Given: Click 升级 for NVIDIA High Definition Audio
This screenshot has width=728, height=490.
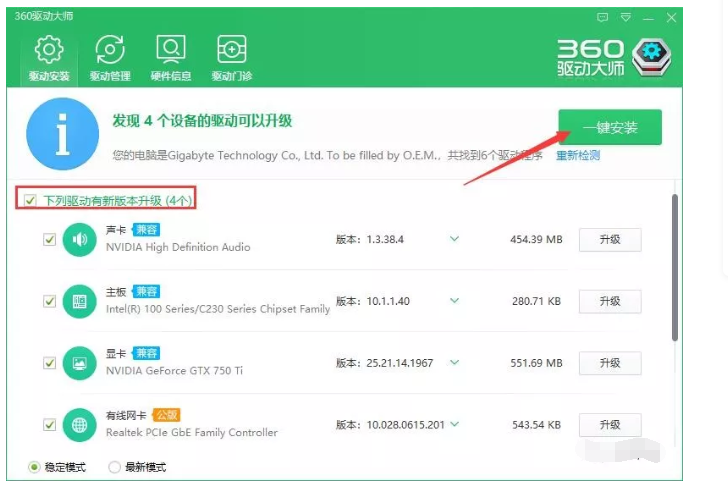Looking at the screenshot, I should pyautogui.click(x=610, y=240).
